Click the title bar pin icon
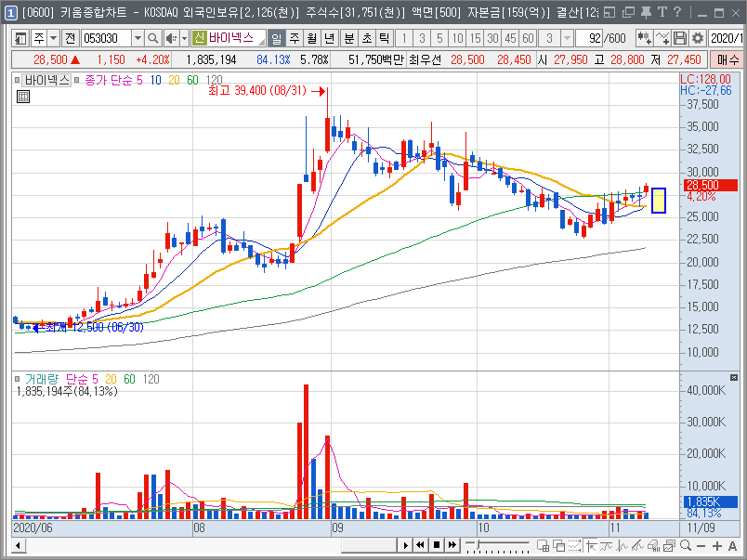Screen dimensions: 747x560 [x=646, y=12]
